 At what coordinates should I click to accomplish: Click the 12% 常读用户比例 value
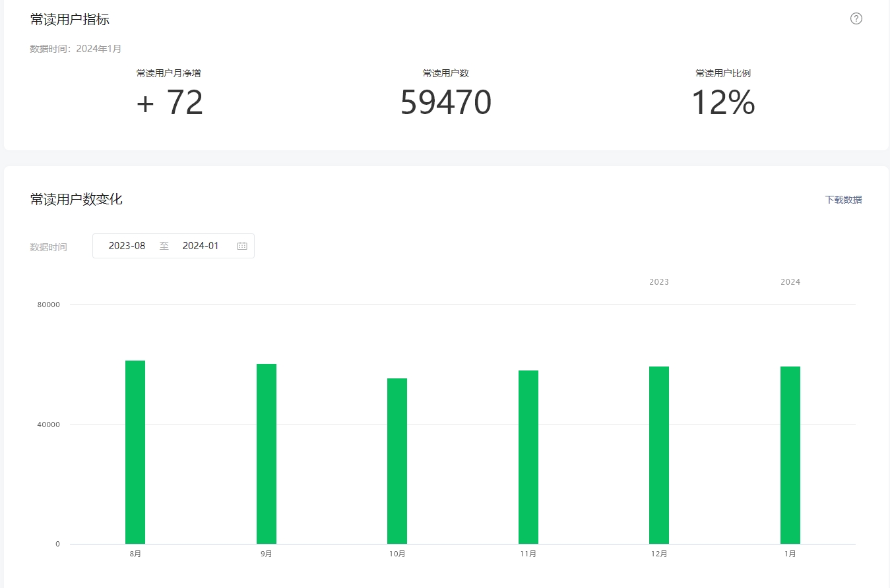[x=723, y=103]
